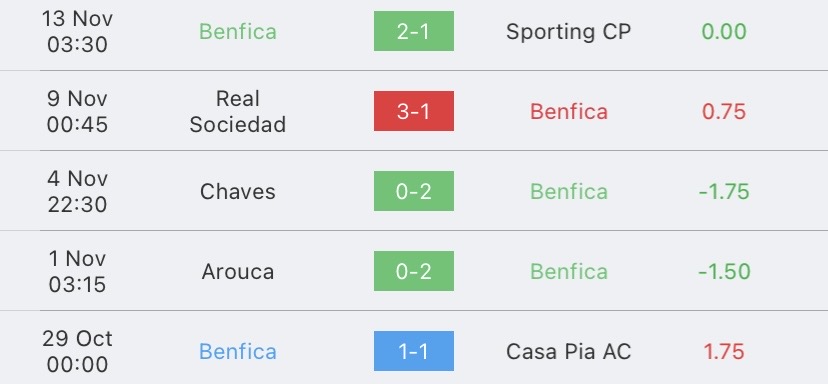Select the 13 Nov 03:30 match date
The width and height of the screenshot is (828, 384).
[x=77, y=32]
